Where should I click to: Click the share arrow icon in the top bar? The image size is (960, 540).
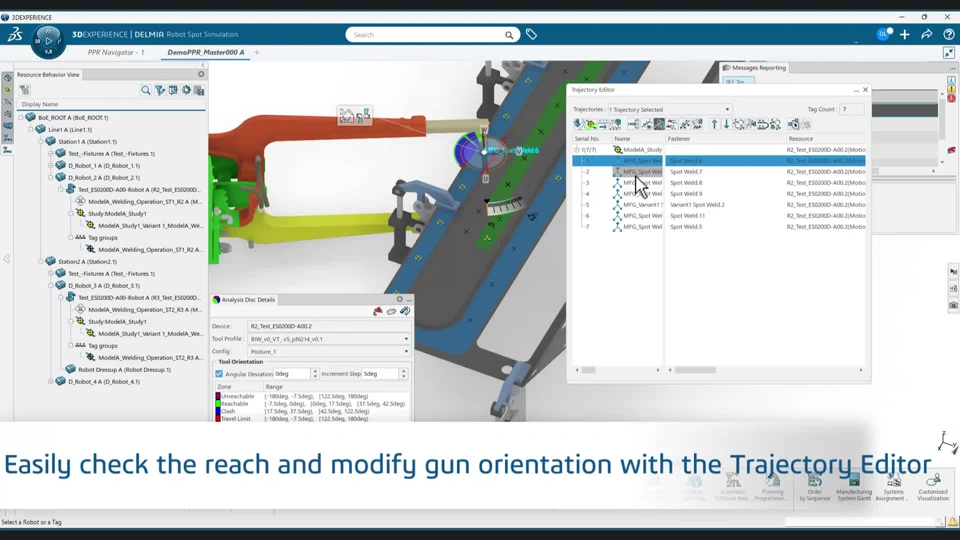[x=926, y=34]
